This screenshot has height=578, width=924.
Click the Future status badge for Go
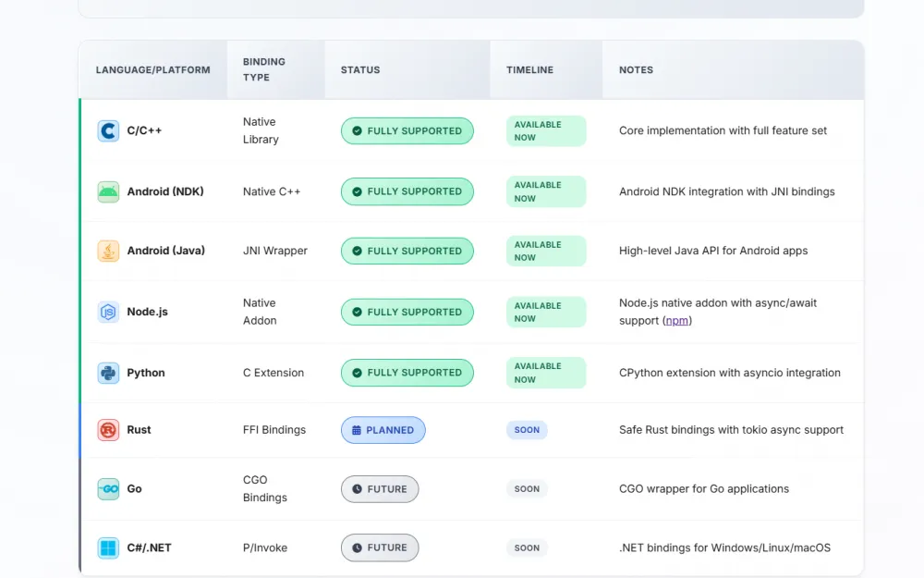[379, 489]
